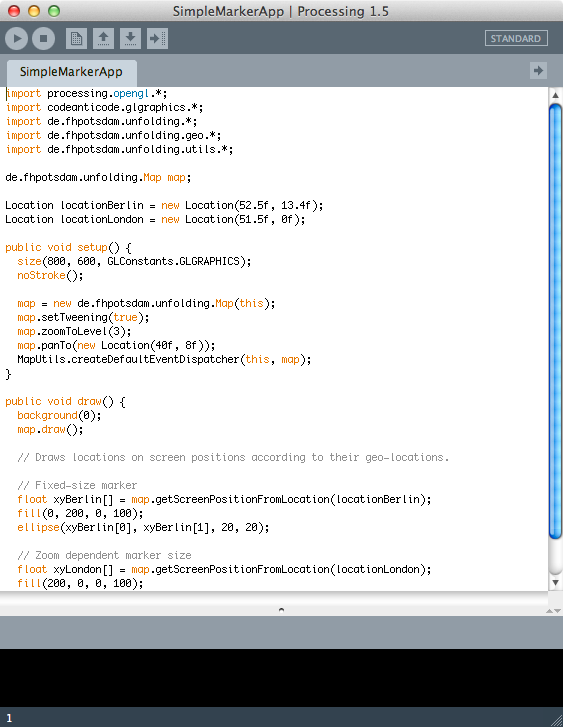Export the sketch as application
Viewport: 563px width, 727px height.
157,38
